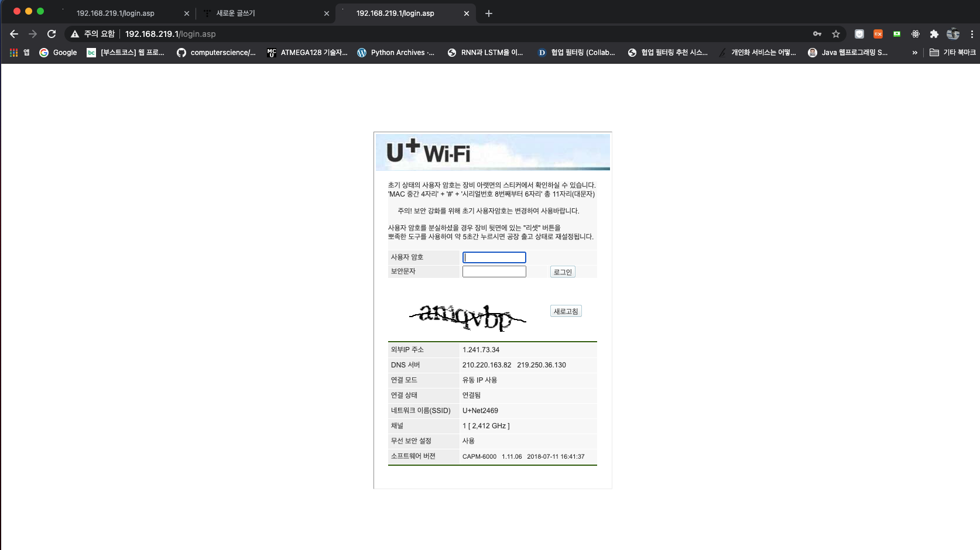This screenshot has height=550, width=980.
Task: Open the Chrome profile avatar
Action: [953, 34]
